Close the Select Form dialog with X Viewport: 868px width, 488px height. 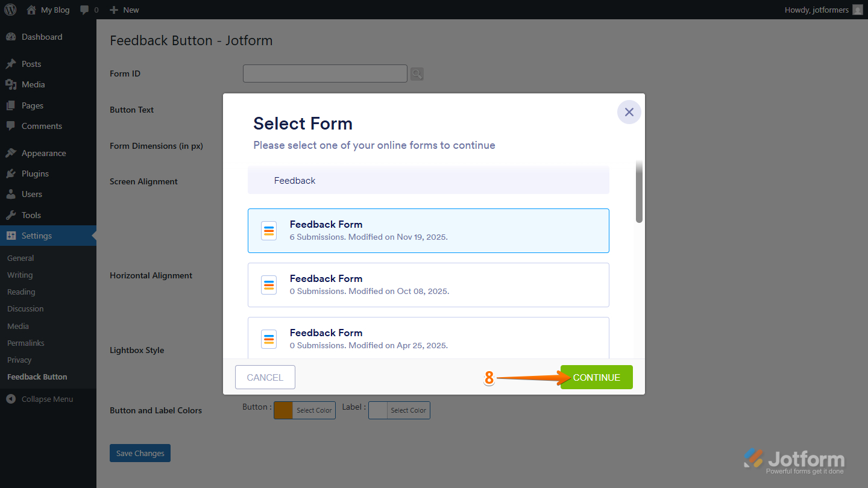(x=629, y=112)
